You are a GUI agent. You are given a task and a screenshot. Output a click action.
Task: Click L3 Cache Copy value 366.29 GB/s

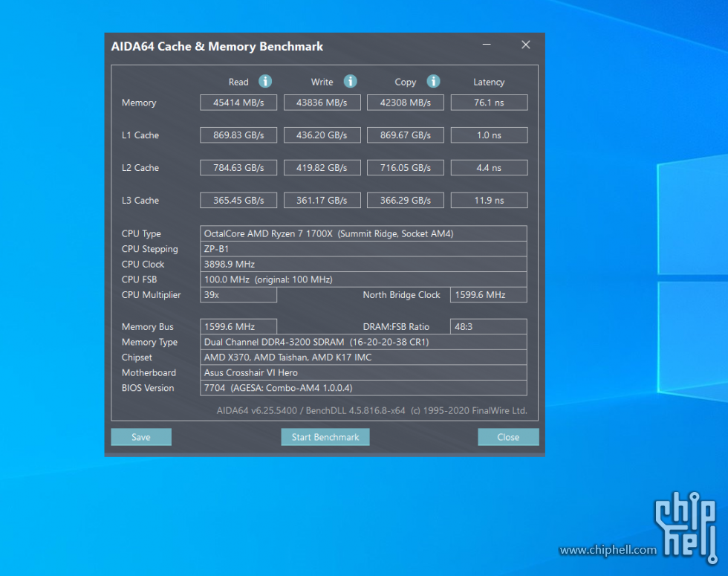pyautogui.click(x=406, y=200)
